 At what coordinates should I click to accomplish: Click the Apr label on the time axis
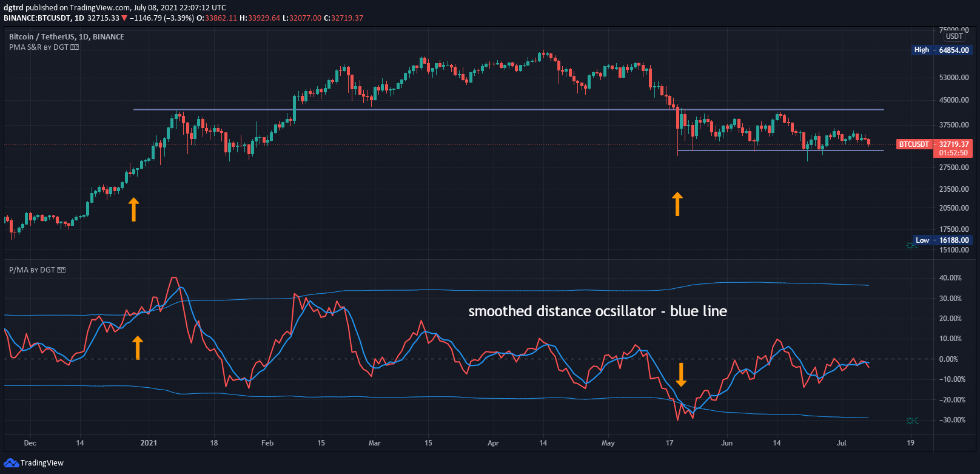click(x=494, y=443)
